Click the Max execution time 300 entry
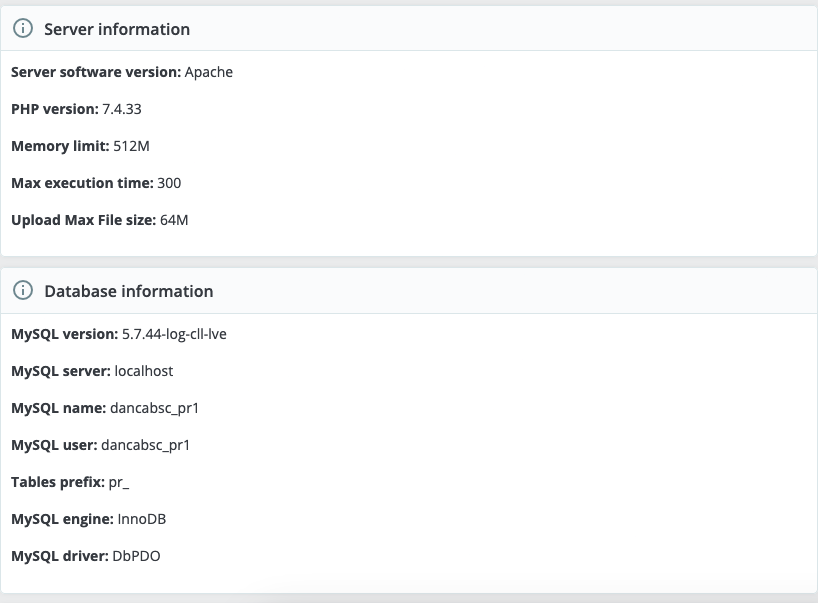 tap(96, 183)
